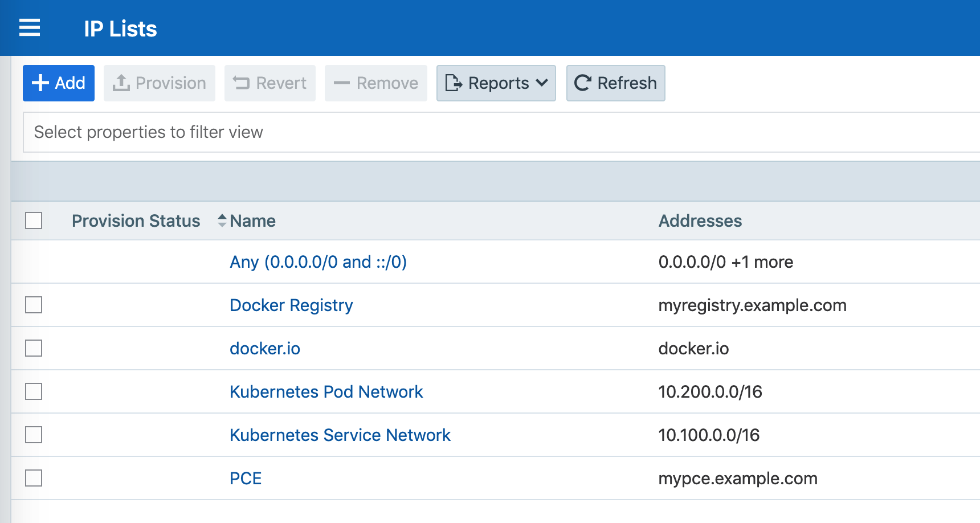
Task: Open the Kubernetes Pod Network IP list
Action: [326, 391]
